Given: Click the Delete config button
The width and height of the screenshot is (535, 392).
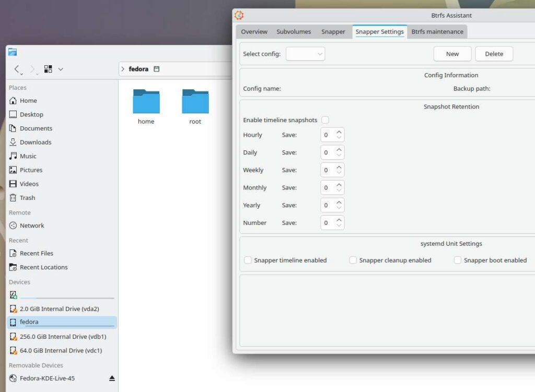Looking at the screenshot, I should pos(494,54).
